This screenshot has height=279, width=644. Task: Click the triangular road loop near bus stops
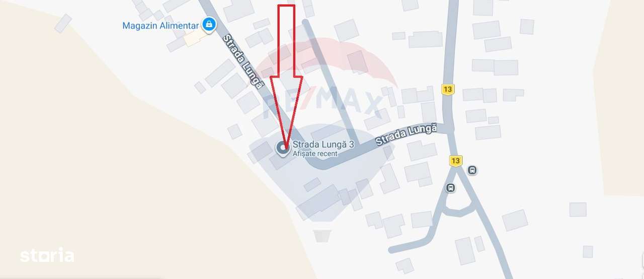pos(458,201)
